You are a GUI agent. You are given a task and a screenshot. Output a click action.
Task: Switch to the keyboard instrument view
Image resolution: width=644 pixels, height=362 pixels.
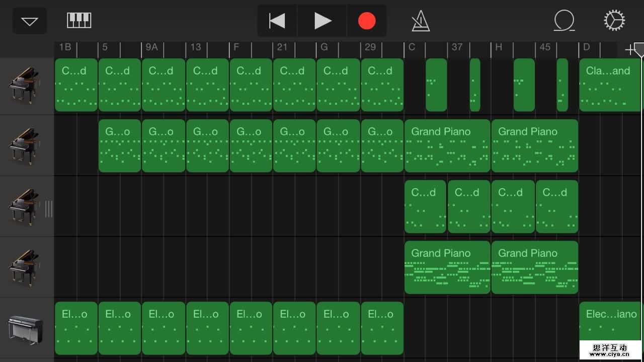pos(79,21)
